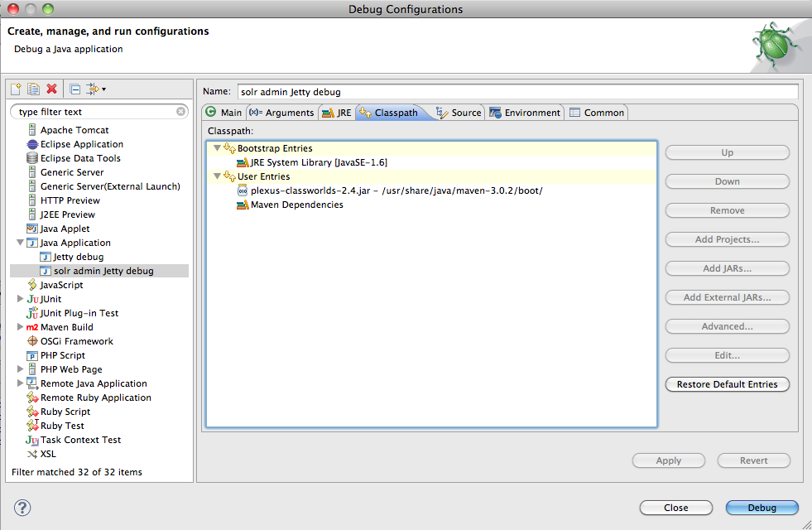The image size is (812, 530).
Task: Click the Up button
Action: (x=727, y=152)
